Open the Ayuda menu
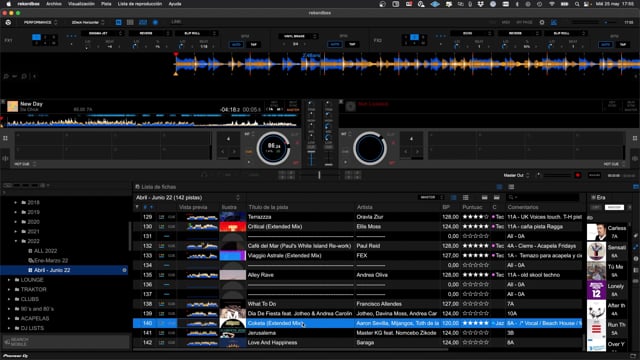 coord(175,4)
